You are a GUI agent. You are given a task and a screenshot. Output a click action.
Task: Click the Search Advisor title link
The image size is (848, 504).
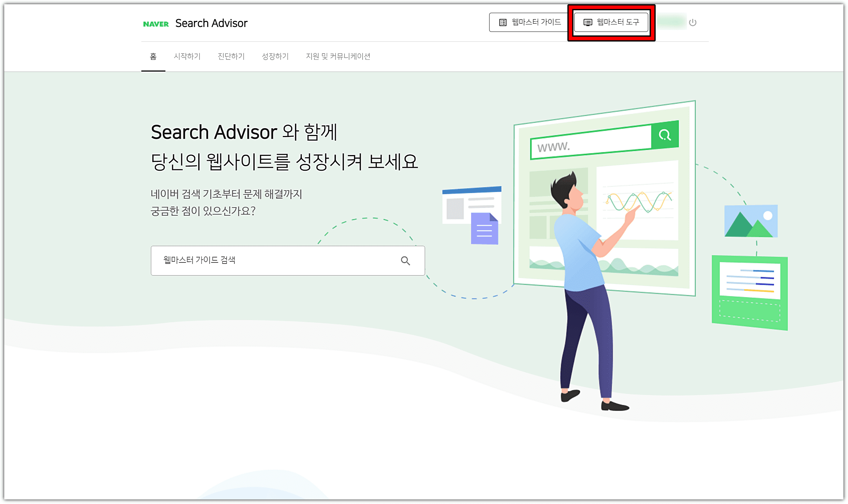211,23
